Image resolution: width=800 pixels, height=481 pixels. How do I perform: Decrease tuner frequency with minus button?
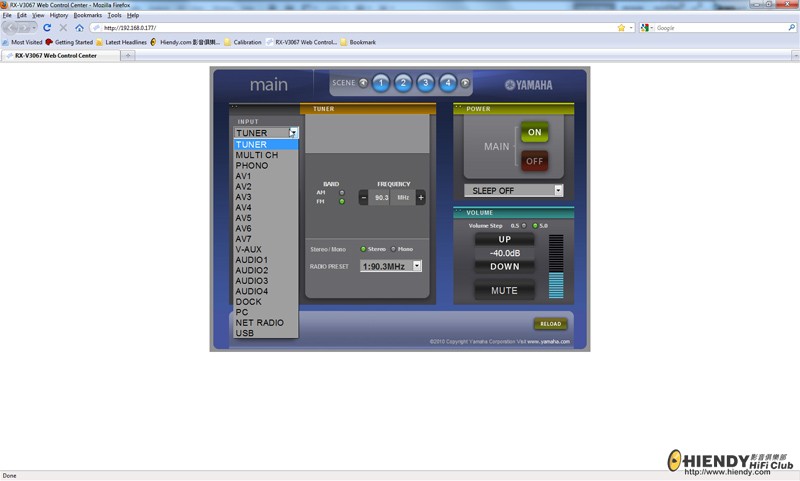tap(363, 197)
